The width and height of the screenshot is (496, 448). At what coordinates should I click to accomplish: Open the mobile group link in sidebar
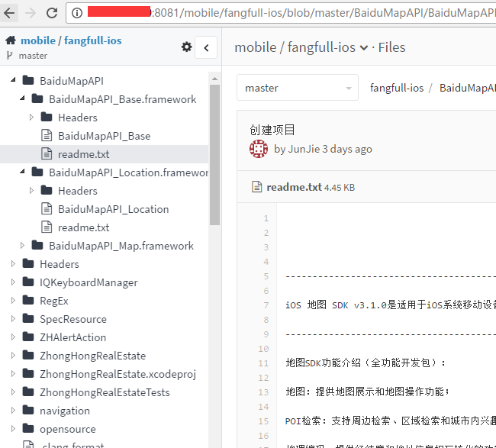(x=38, y=40)
